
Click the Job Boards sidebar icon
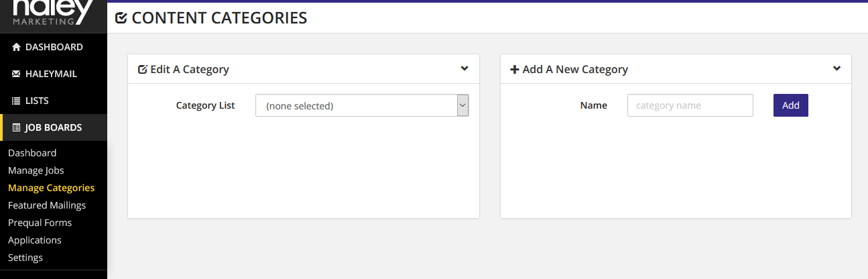pos(17,127)
